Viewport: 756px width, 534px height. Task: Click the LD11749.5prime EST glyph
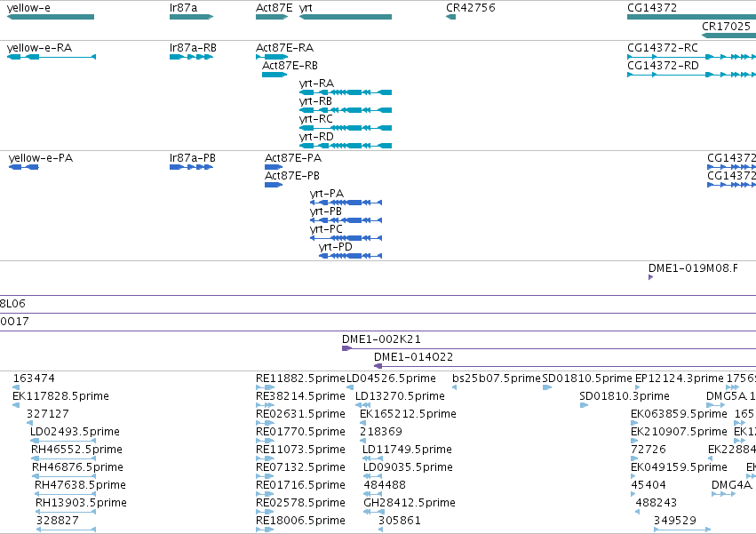pyautogui.click(x=373, y=458)
